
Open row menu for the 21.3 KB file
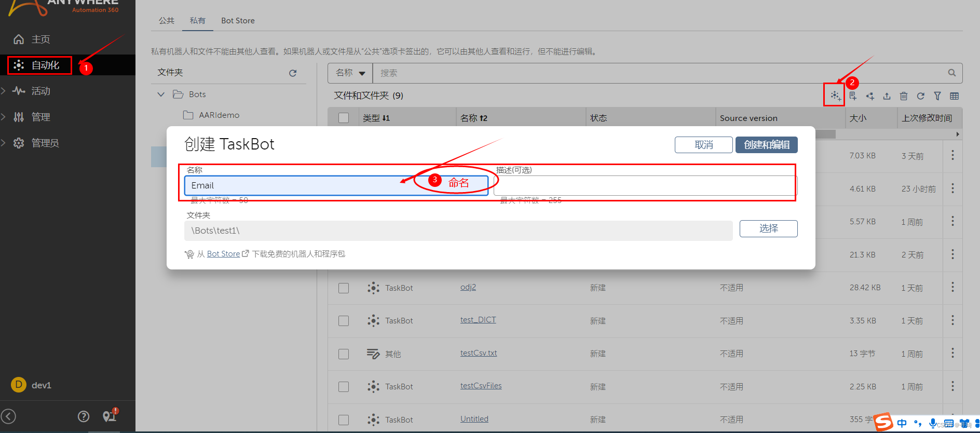(952, 254)
